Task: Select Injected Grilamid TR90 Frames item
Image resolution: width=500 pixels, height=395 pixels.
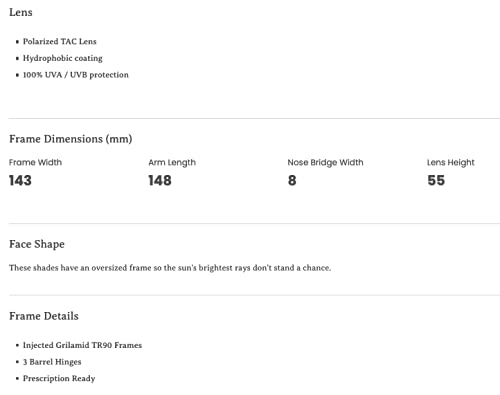Action: [x=82, y=345]
